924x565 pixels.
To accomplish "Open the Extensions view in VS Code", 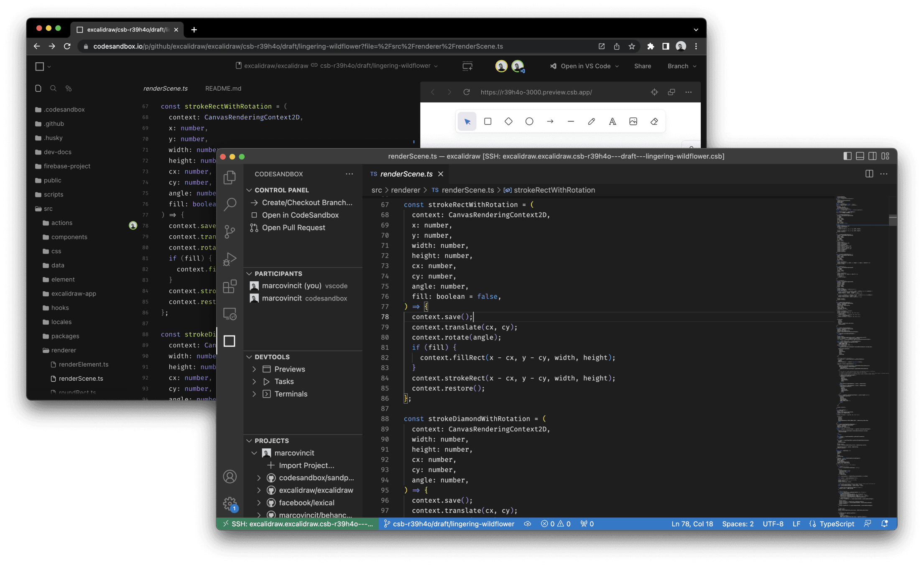I will (x=230, y=286).
